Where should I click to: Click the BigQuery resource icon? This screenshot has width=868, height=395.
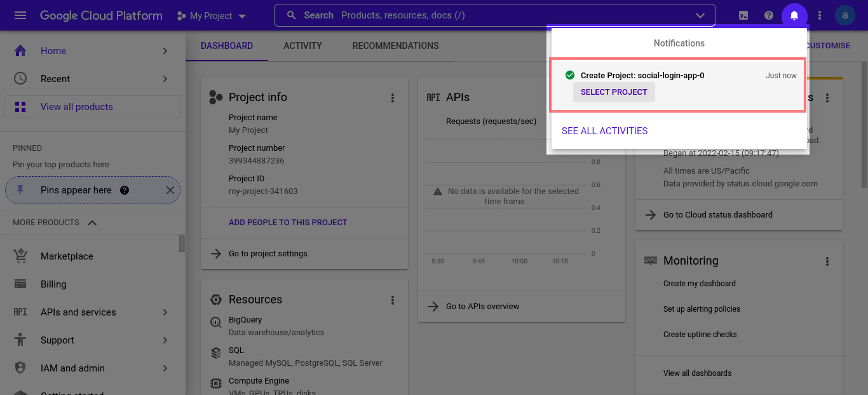pos(216,322)
